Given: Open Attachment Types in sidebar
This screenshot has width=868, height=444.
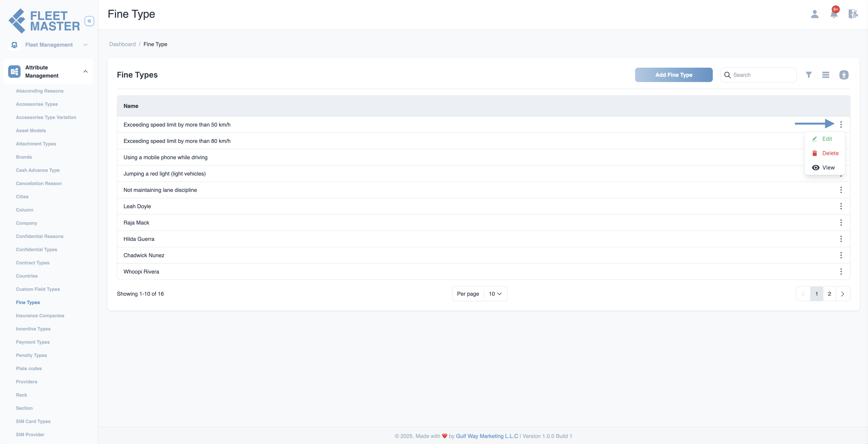Looking at the screenshot, I should click(36, 144).
